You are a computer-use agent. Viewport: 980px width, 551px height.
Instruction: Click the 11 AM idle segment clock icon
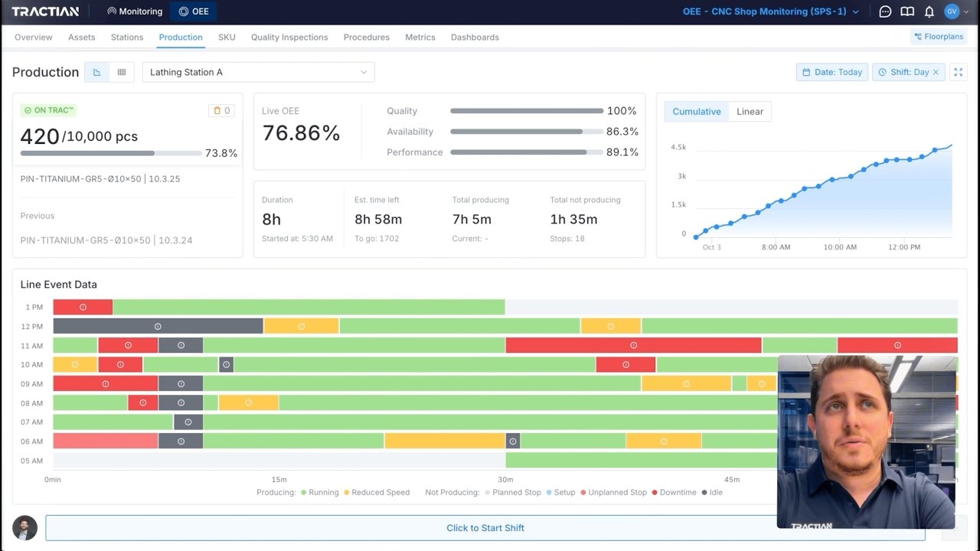coord(181,345)
